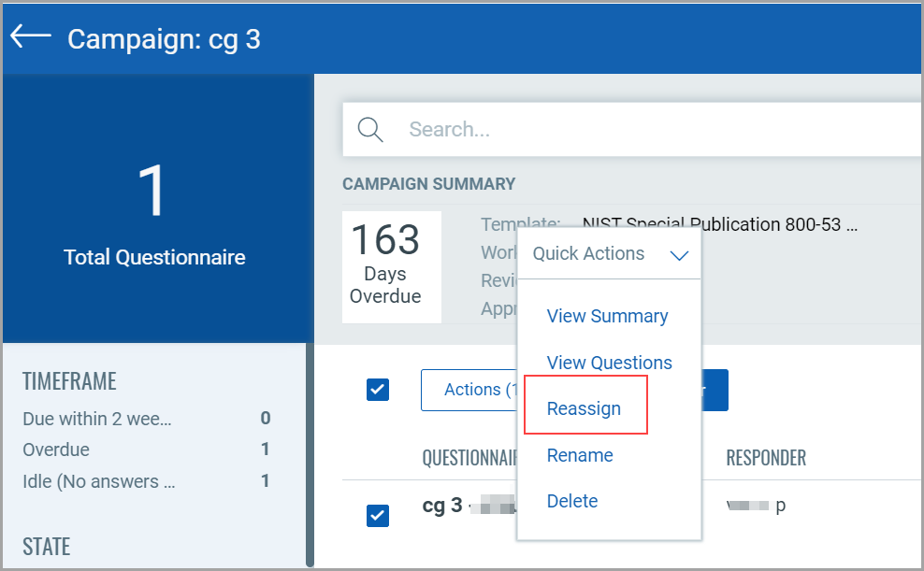The height and width of the screenshot is (571, 924).
Task: Click the Quick Actions chevron icon
Action: pyautogui.click(x=679, y=254)
